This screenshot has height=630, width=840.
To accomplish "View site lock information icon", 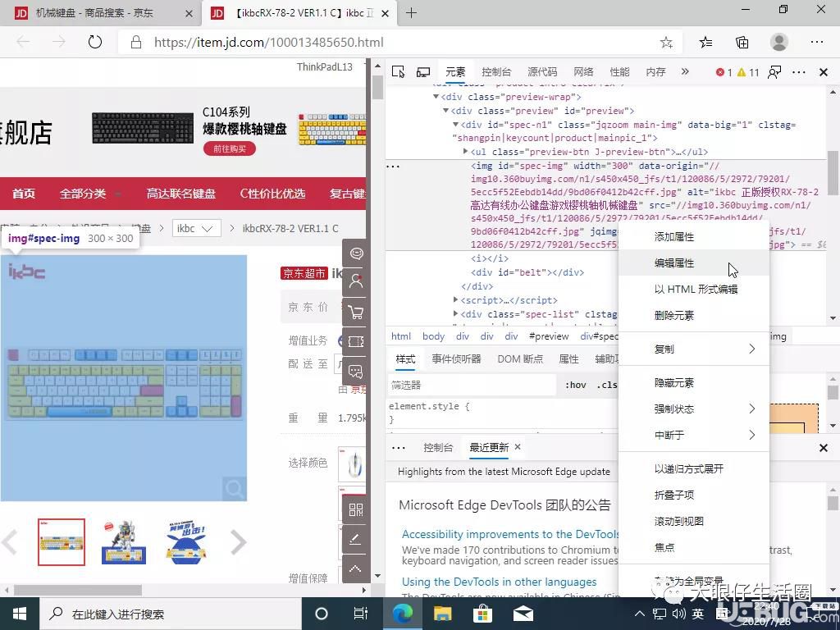I will click(136, 43).
